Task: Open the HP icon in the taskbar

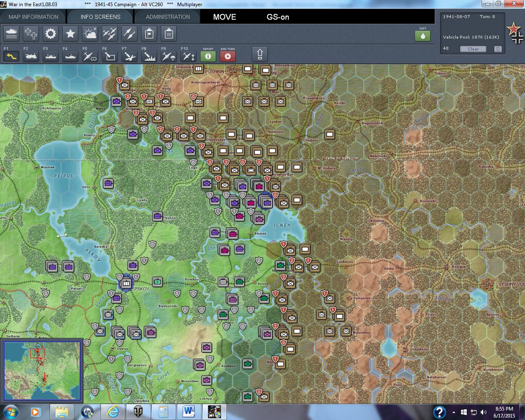Action: click(x=87, y=412)
